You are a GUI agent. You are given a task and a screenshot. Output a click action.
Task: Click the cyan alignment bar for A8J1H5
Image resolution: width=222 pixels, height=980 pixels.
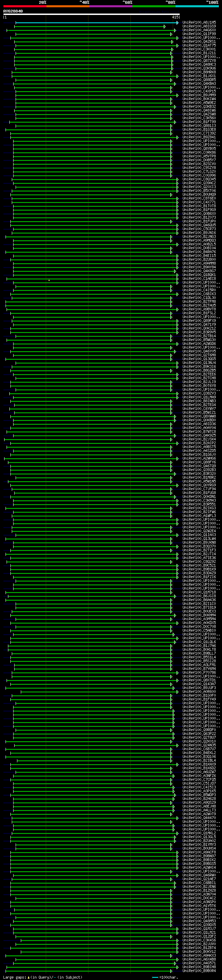tap(97, 23)
